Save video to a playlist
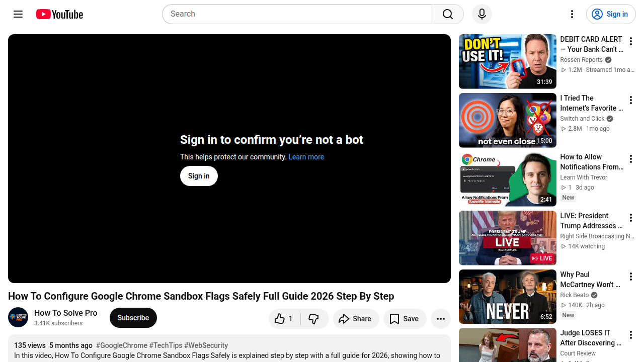The image size is (644, 362). pyautogui.click(x=405, y=319)
